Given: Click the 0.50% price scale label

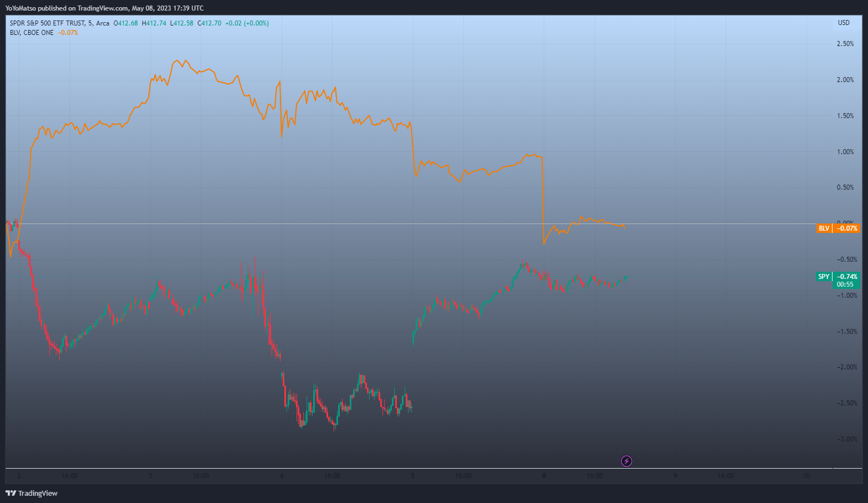Looking at the screenshot, I should [845, 187].
